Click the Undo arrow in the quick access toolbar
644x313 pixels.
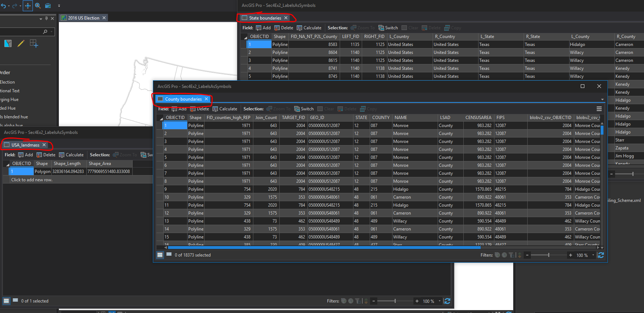point(3,6)
